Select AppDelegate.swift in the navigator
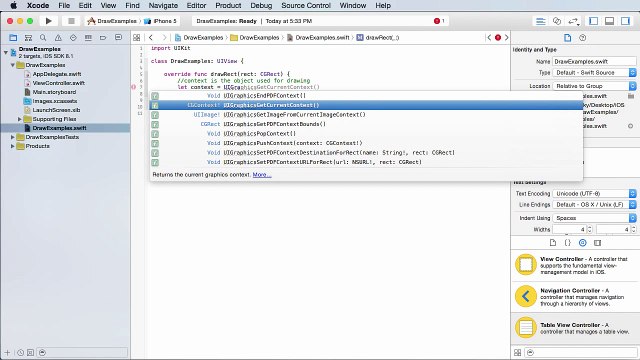Image resolution: width=640 pixels, height=360 pixels. [x=57, y=74]
